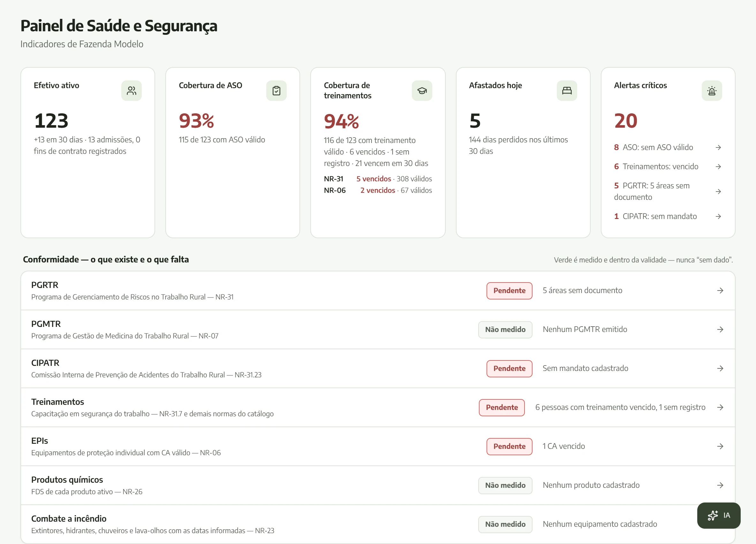Image resolution: width=756 pixels, height=544 pixels.
Task: Click the Não medido badge in PGMTR row
Action: point(505,329)
